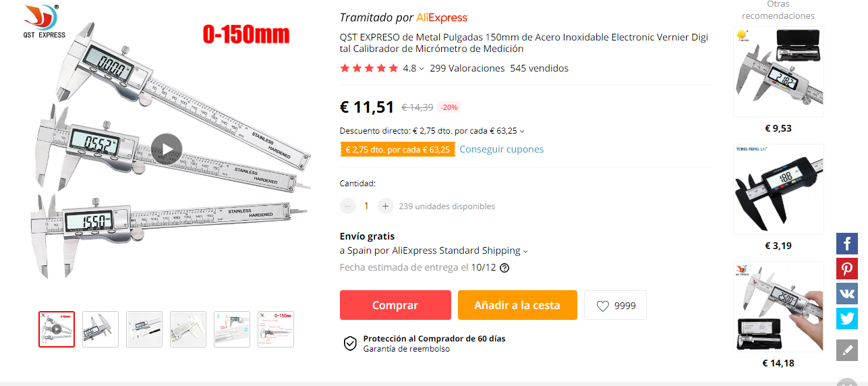Tweet product using Twitter icon
The width and height of the screenshot is (868, 386).
pyautogui.click(x=847, y=319)
